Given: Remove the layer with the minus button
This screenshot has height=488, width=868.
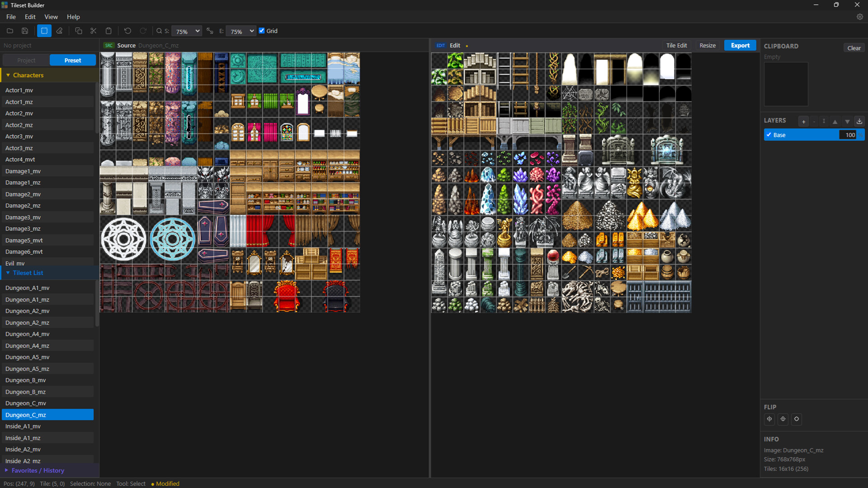Looking at the screenshot, I should coord(814,121).
